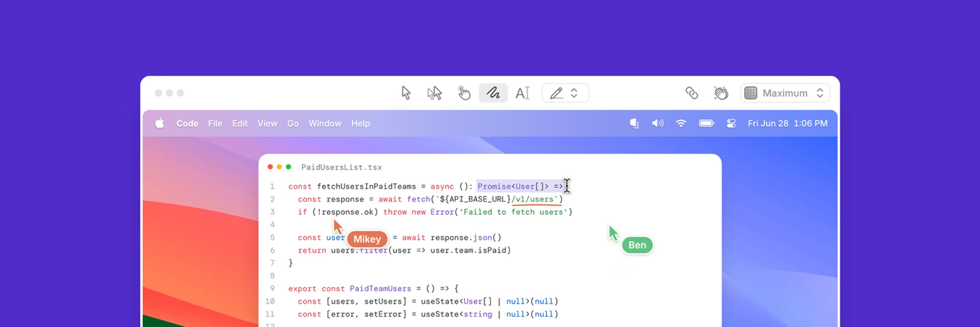The image size is (980, 327).
Task: Click the Mikey cursor name label
Action: coord(367,239)
